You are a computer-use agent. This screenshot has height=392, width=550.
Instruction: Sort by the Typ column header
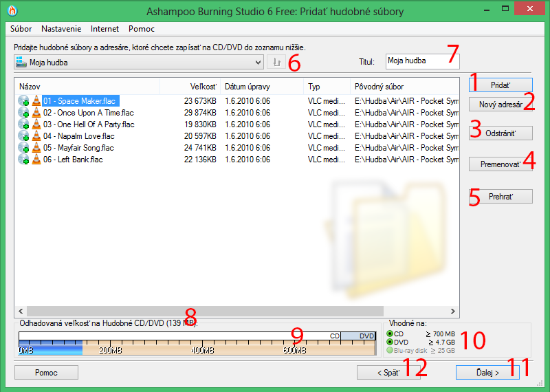coord(327,87)
